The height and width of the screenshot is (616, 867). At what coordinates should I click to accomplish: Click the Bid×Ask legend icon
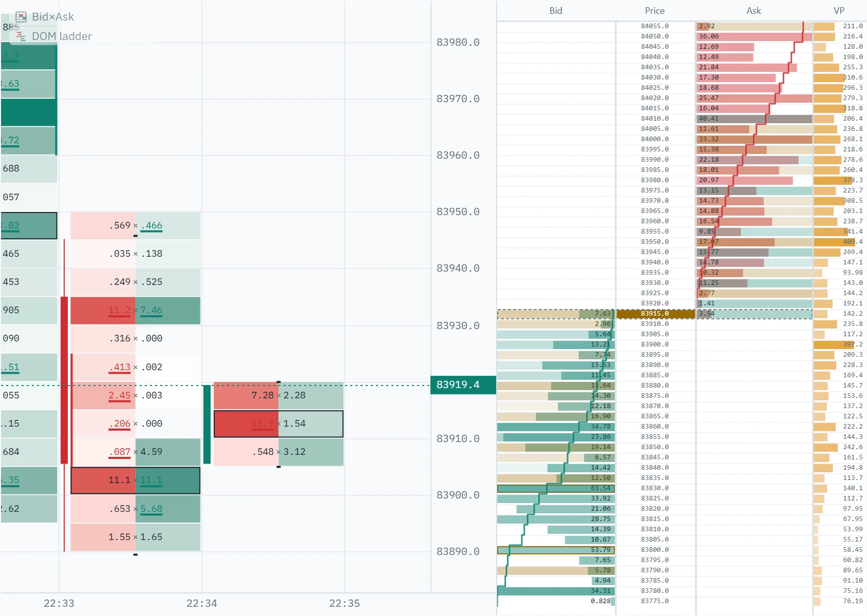(21, 17)
